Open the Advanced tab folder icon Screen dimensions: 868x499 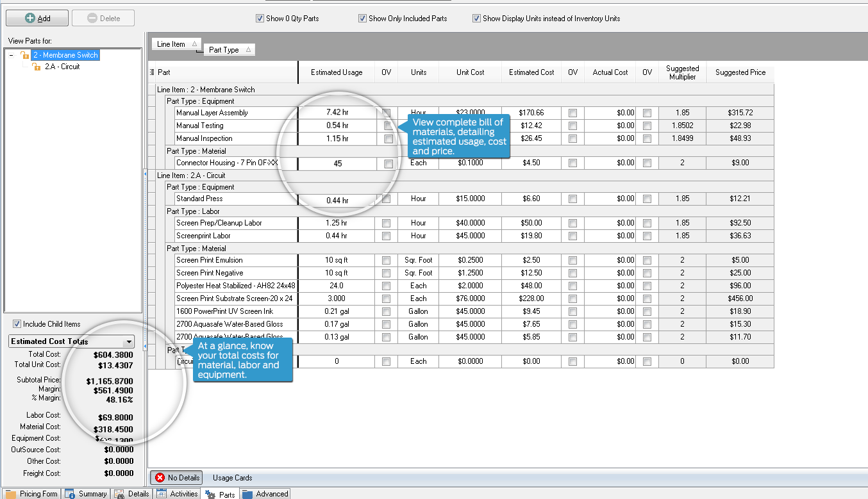tap(265, 494)
